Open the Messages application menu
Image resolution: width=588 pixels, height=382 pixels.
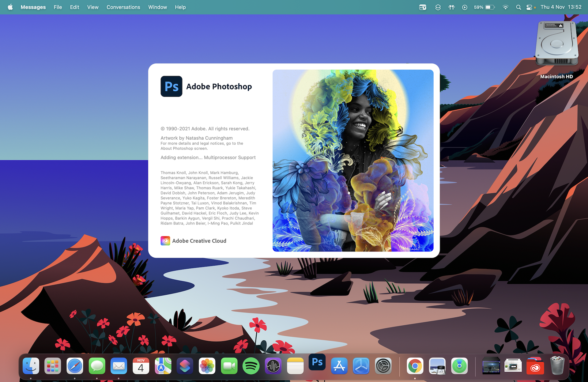[x=33, y=7]
